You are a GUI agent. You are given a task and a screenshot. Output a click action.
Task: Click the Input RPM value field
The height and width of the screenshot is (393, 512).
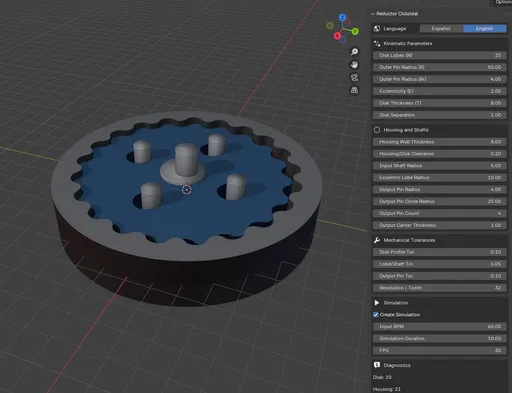[x=440, y=327]
